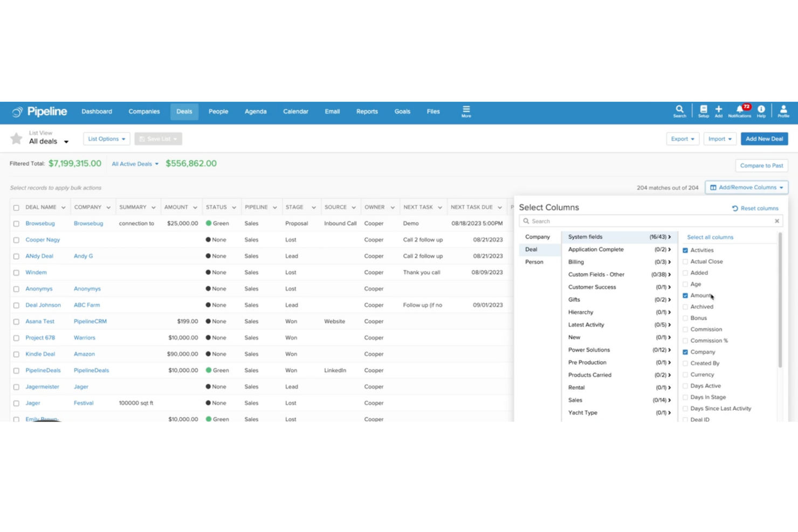Expand the System fields group

pyautogui.click(x=620, y=237)
